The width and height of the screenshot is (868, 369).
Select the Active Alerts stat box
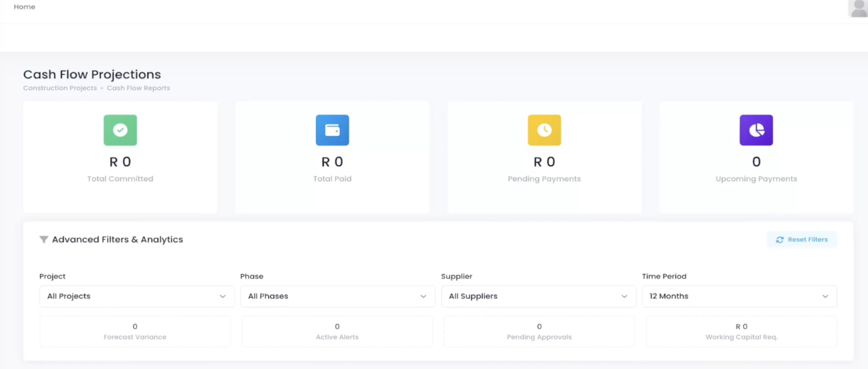(x=337, y=331)
